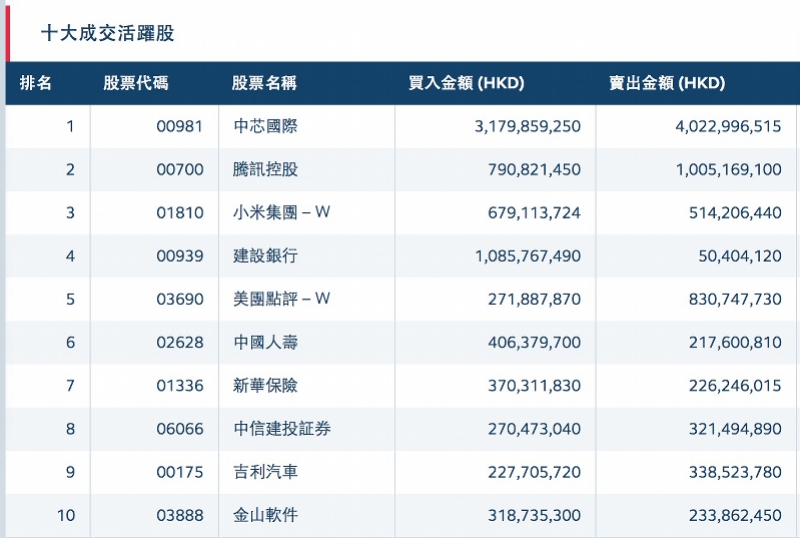Select stock code 02628
Viewport: 800px width, 538px height.
click(x=180, y=343)
